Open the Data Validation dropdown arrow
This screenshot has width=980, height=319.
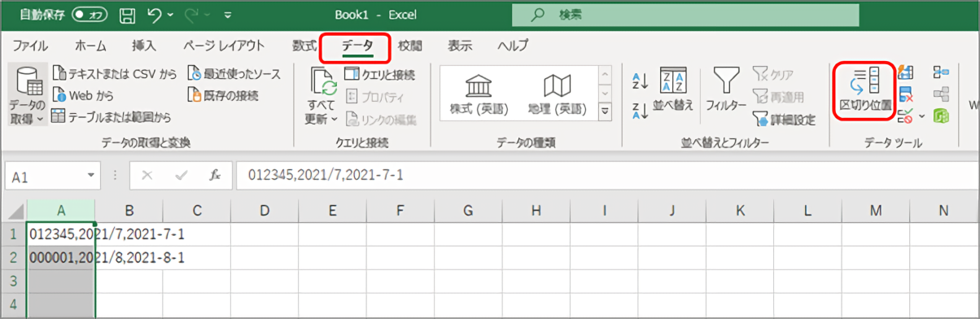click(x=921, y=117)
